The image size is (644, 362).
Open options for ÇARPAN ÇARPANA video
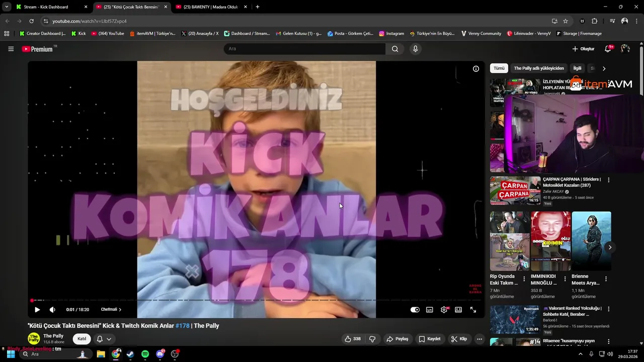pyautogui.click(x=608, y=180)
